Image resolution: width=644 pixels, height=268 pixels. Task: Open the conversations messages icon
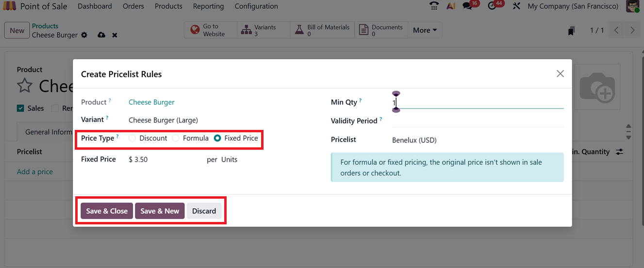click(x=467, y=6)
